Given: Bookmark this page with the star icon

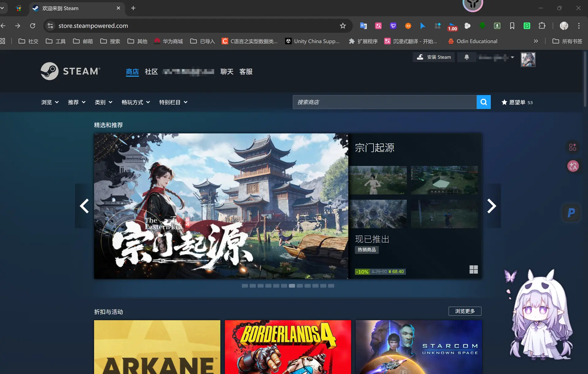Looking at the screenshot, I should [343, 26].
